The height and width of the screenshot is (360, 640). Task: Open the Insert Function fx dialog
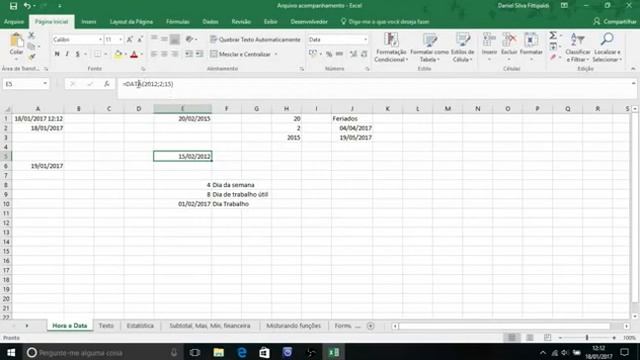(107, 84)
